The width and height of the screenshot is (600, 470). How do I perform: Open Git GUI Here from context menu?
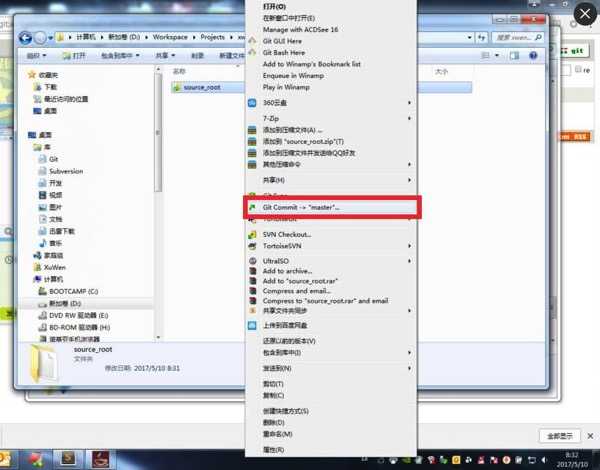coord(282,41)
